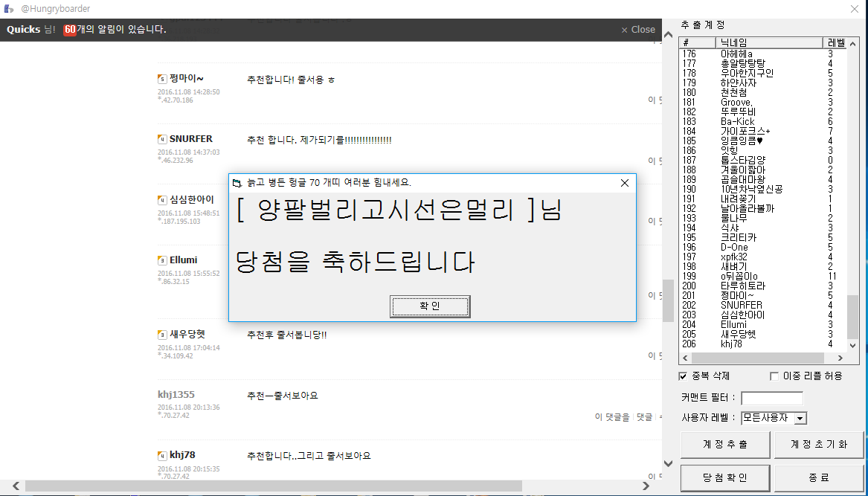Screen dimensions: 868x496
Task: Click web page horizontal scroll-right arrow
Action: [646, 486]
